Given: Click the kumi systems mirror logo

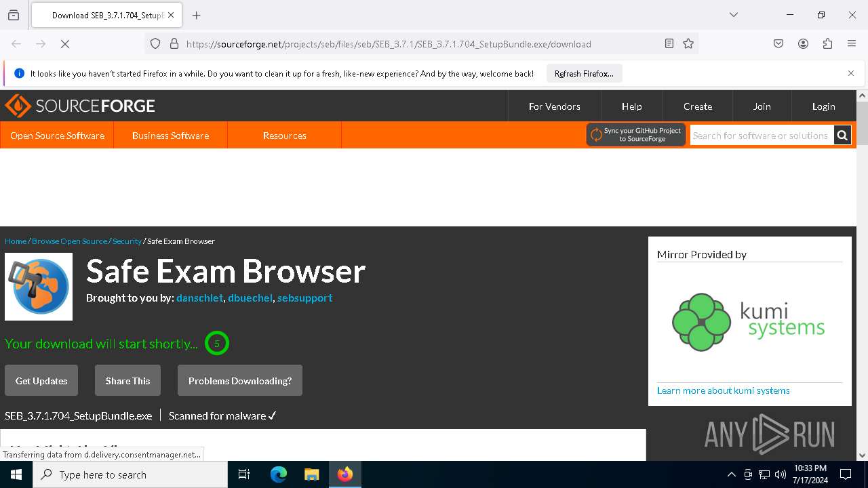Looking at the screenshot, I should (749, 322).
